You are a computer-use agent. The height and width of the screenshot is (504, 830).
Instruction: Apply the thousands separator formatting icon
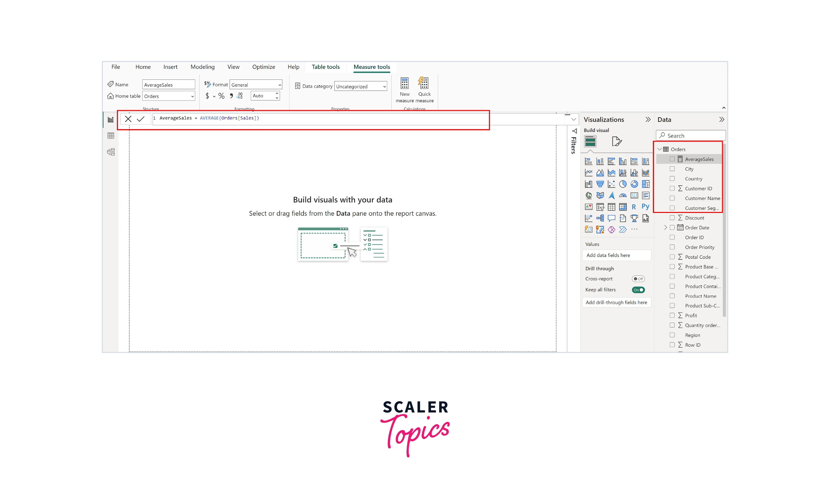(231, 96)
